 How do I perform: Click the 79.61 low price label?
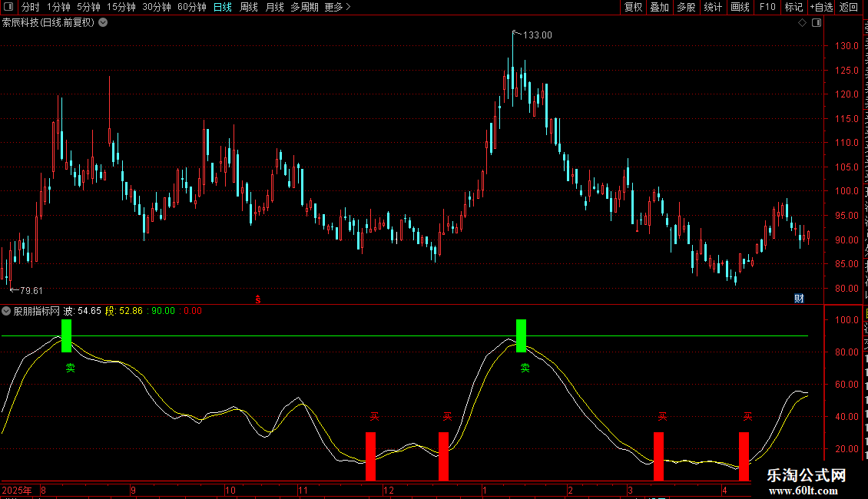[x=31, y=290]
